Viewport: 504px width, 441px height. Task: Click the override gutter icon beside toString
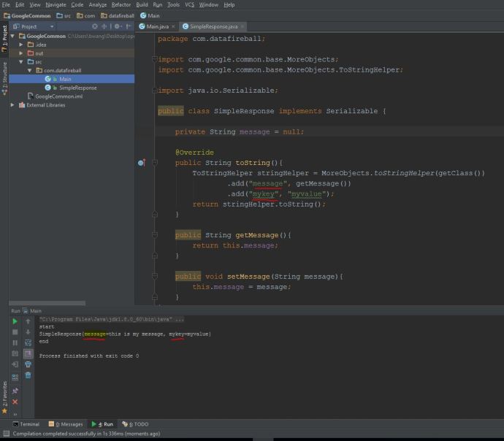coord(142,163)
